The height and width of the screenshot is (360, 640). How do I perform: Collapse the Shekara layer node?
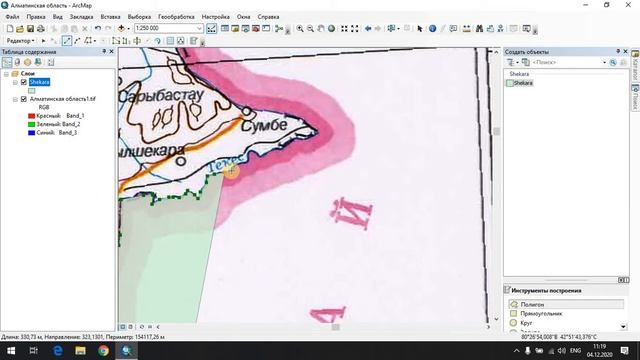pos(15,82)
